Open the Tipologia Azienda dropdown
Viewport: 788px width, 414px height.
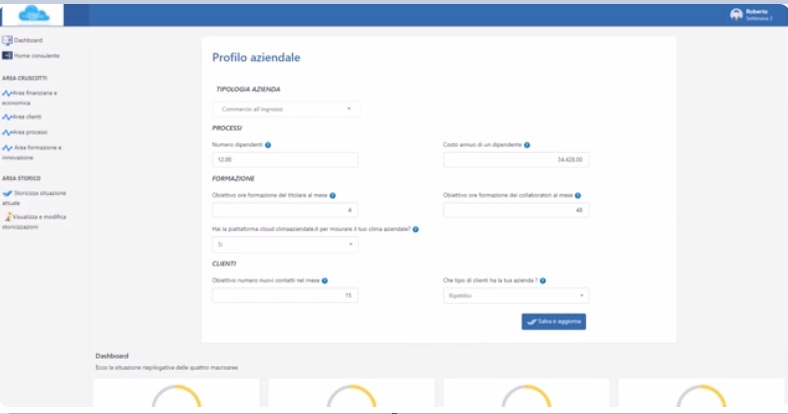click(x=285, y=108)
